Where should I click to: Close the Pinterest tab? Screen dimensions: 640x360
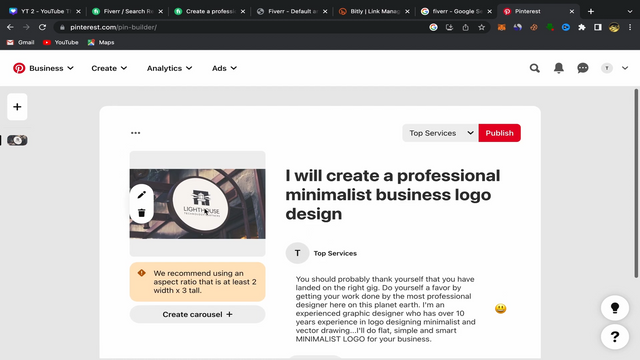[571, 11]
